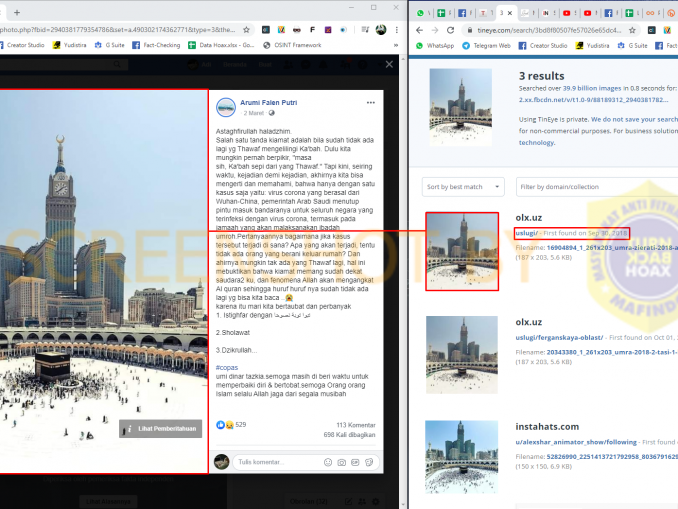Open Yudistira bookmark in left browser
The image size is (678, 509).
70,45
